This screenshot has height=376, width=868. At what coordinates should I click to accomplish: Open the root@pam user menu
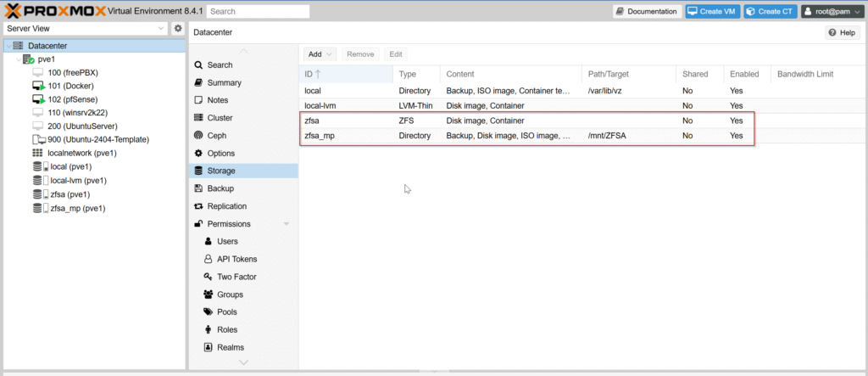pyautogui.click(x=832, y=11)
